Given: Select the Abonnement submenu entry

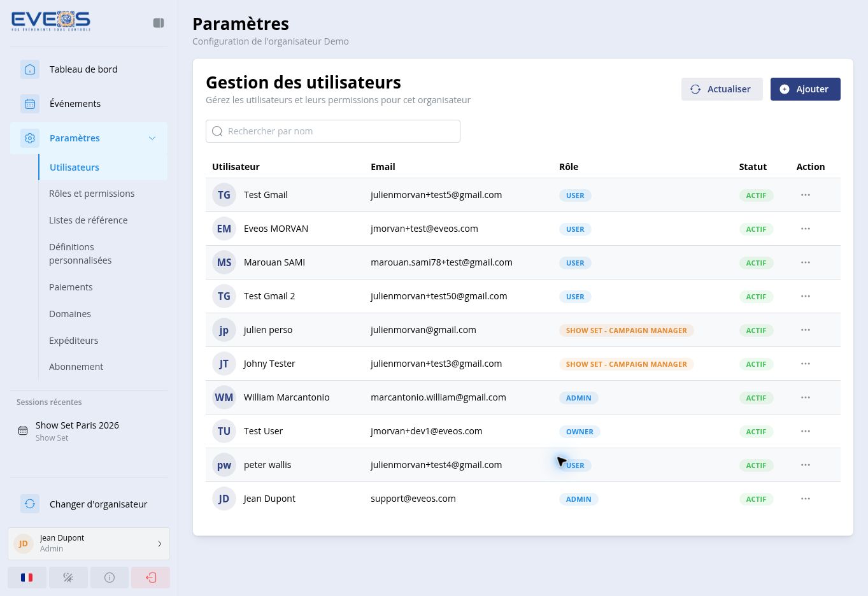Looking at the screenshot, I should point(76,367).
